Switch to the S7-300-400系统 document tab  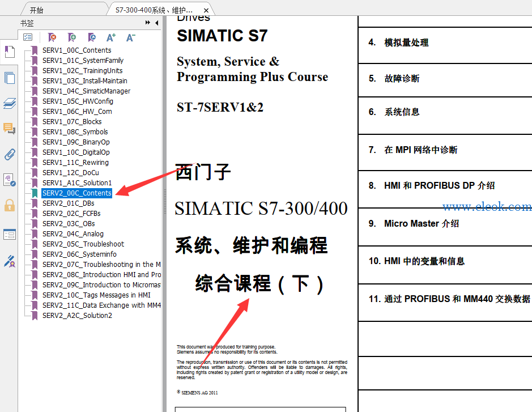click(154, 10)
